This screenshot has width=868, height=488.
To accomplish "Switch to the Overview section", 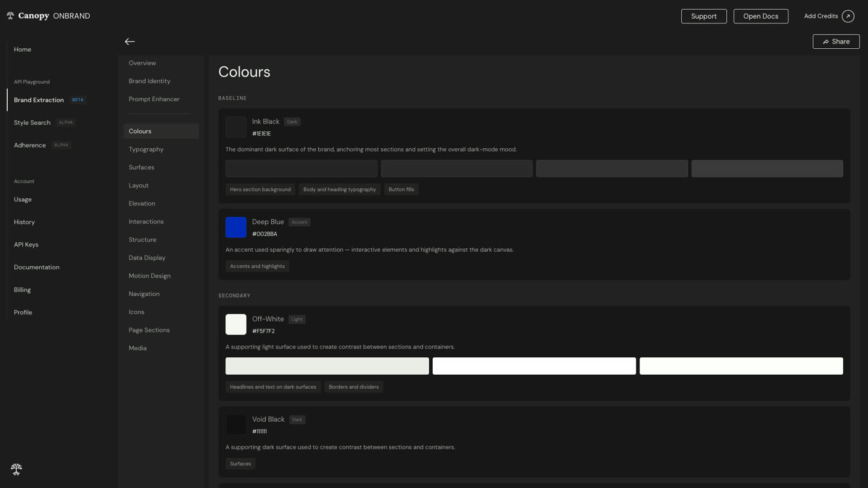I will click(x=142, y=63).
